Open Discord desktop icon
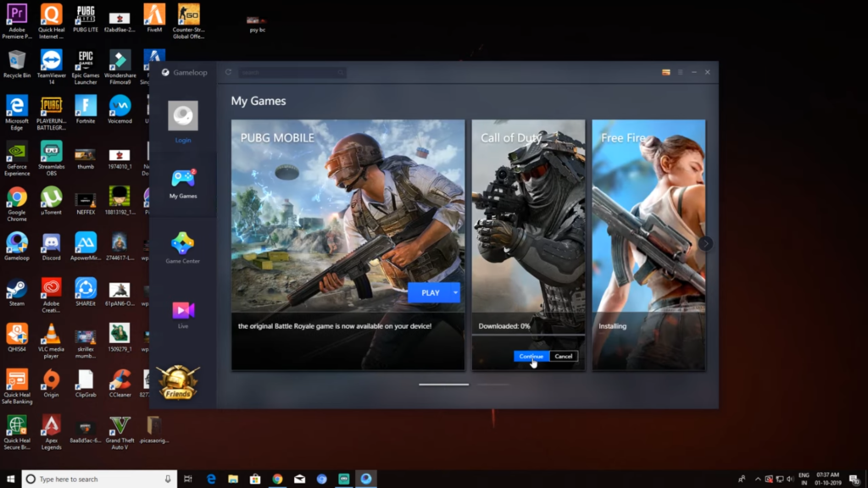The width and height of the screenshot is (868, 488). coord(51,247)
